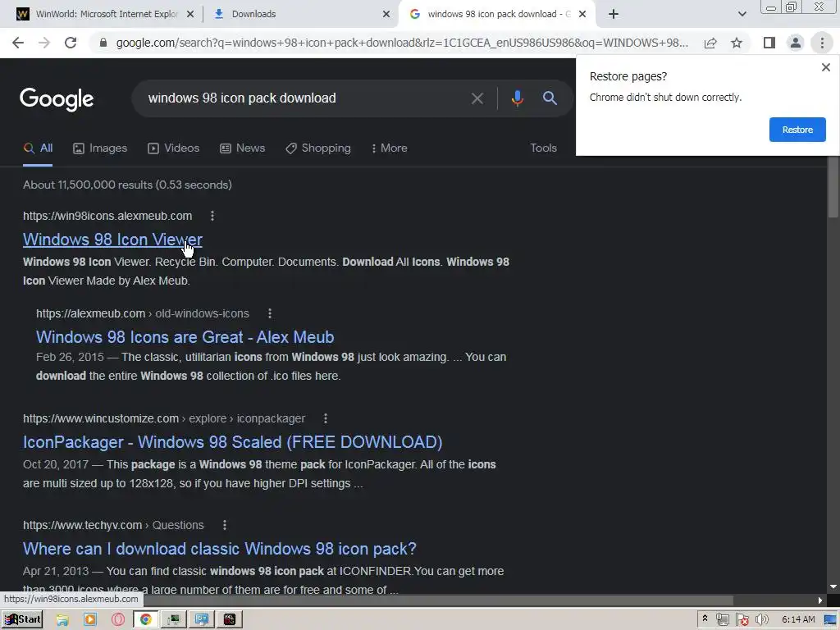
Task: Open a new tab
Action: [614, 14]
